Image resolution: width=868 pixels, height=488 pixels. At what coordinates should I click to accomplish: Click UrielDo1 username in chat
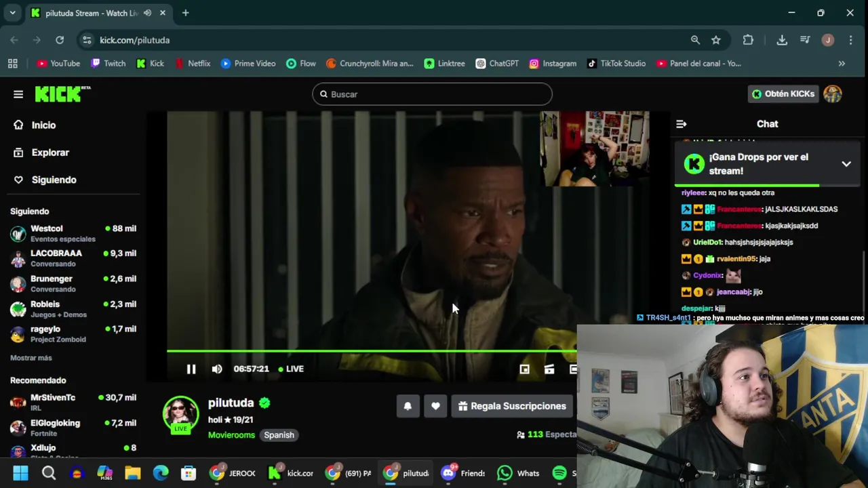[x=708, y=242]
